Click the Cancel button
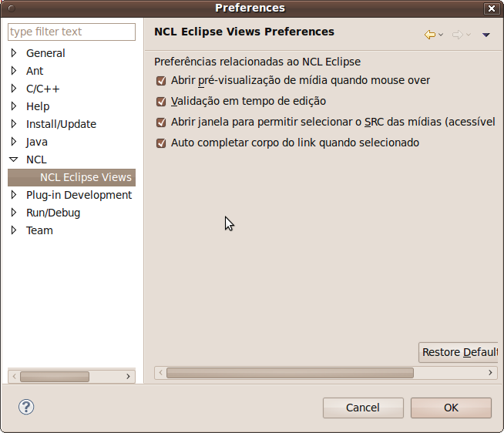This screenshot has width=504, height=433. tap(362, 408)
